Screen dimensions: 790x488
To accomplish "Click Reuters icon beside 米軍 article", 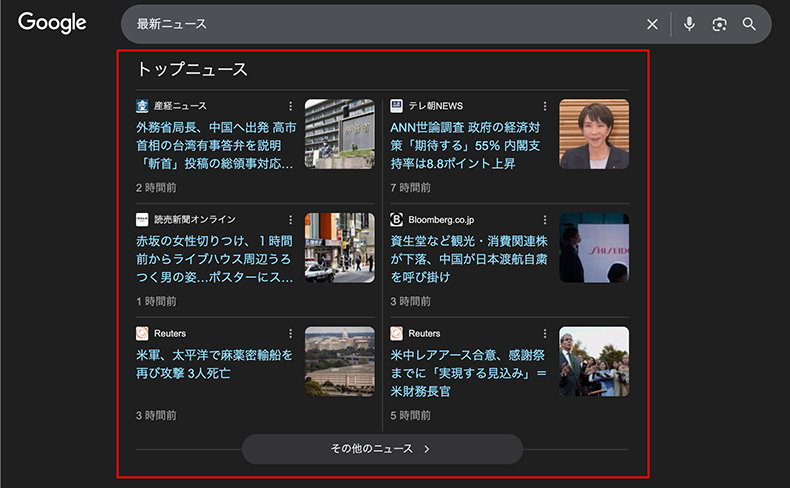I will (142, 333).
